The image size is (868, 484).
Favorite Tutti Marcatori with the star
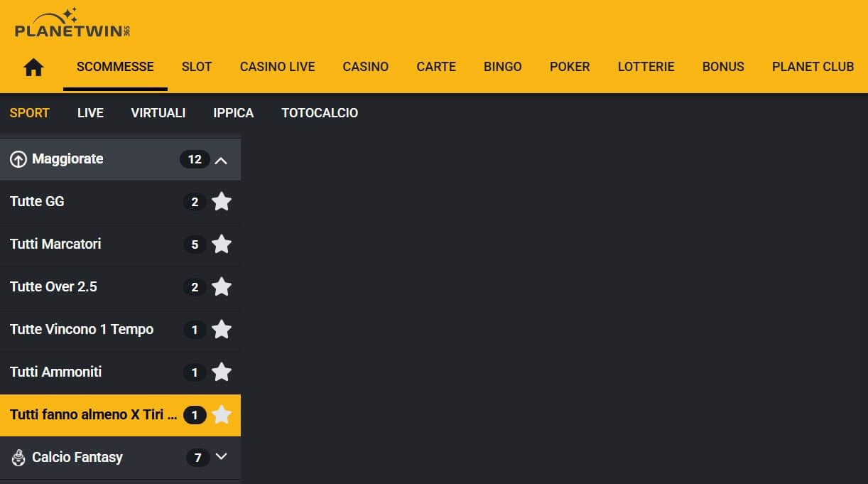(x=222, y=244)
